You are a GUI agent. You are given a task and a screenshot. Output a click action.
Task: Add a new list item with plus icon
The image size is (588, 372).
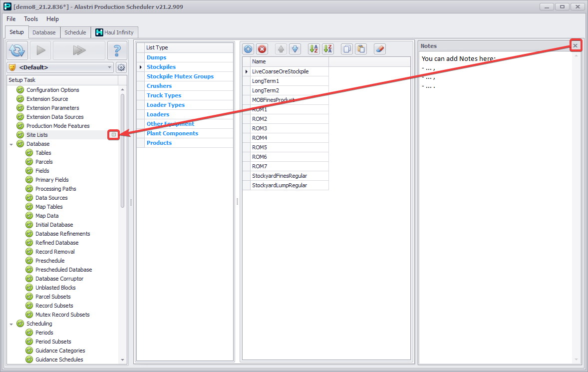click(248, 49)
